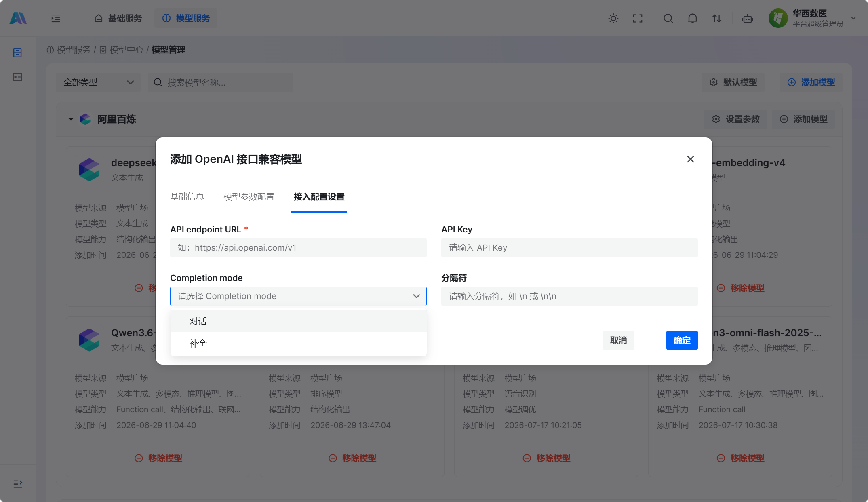Expand sidebar using bottom-left arrow icon
868x502 pixels.
[x=18, y=484]
